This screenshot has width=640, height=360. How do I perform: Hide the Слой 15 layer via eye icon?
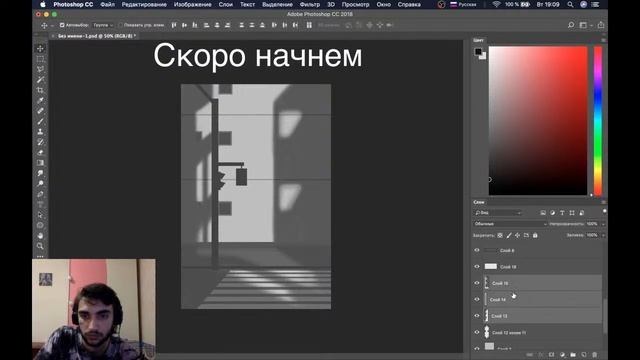coord(477,283)
